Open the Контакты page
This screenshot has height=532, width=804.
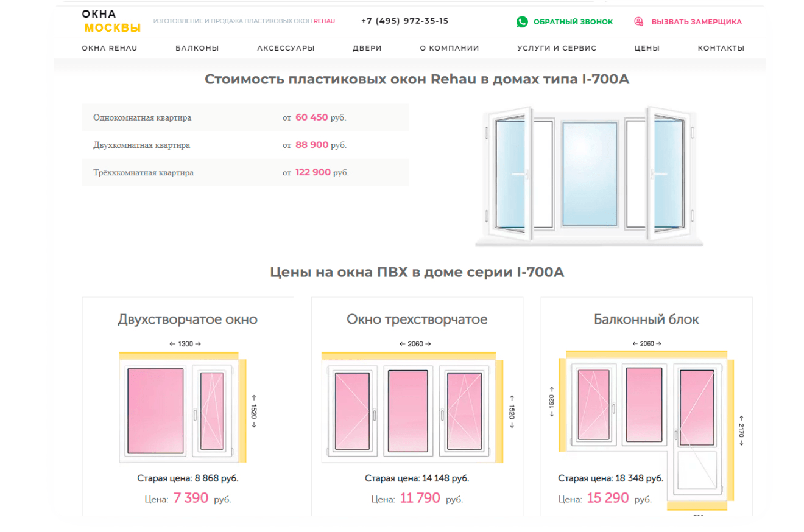click(x=721, y=48)
